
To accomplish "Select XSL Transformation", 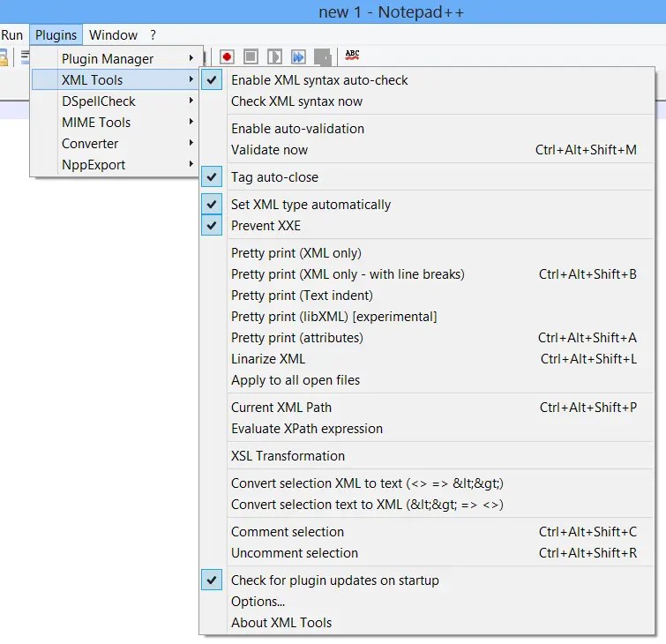I will click(x=427, y=456).
